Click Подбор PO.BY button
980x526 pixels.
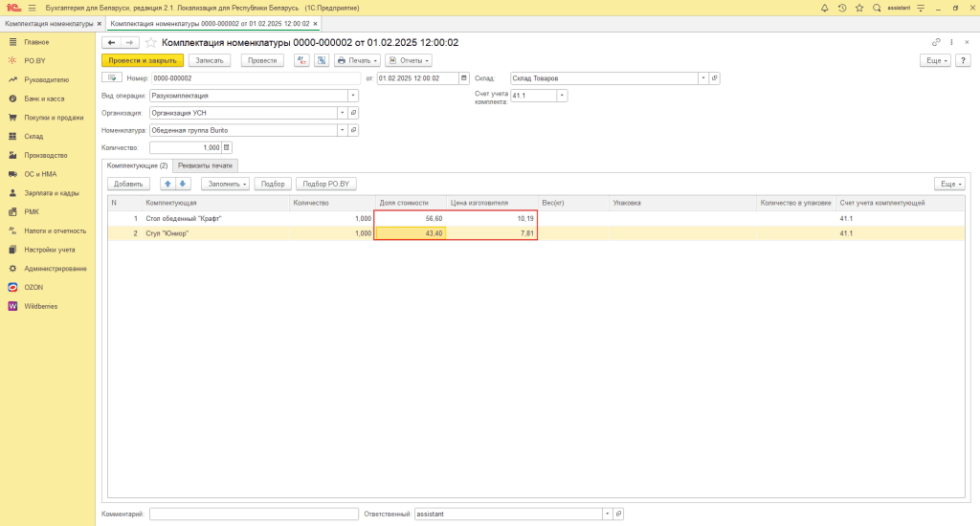tap(326, 184)
